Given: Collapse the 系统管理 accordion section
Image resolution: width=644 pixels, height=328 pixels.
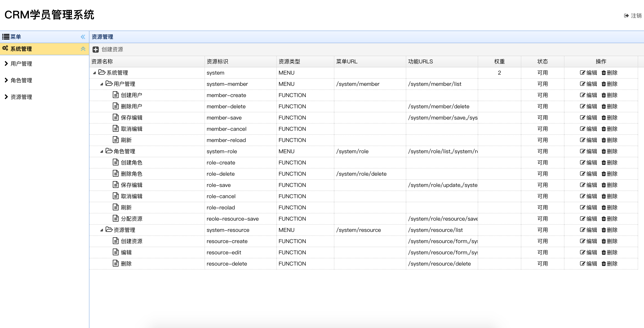Looking at the screenshot, I should [x=83, y=49].
